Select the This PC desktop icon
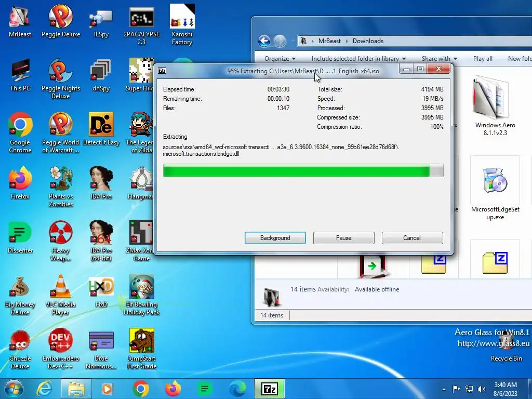The height and width of the screenshot is (399, 532). (x=20, y=75)
